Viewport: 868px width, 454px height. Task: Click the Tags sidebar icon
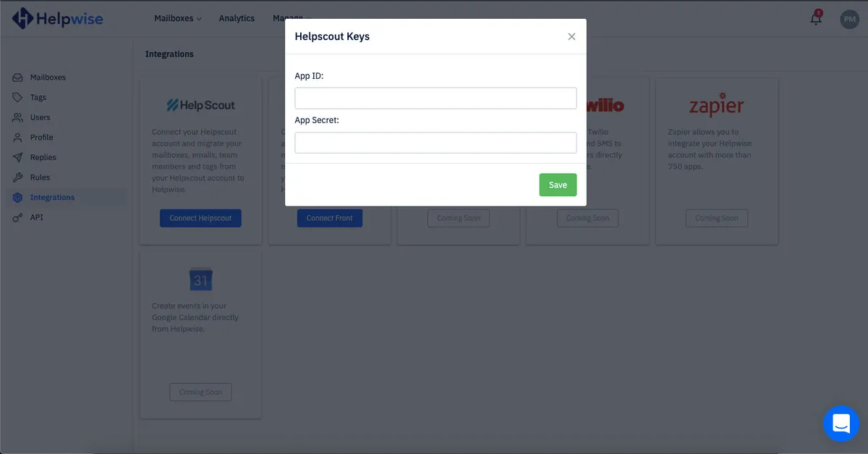click(17, 97)
